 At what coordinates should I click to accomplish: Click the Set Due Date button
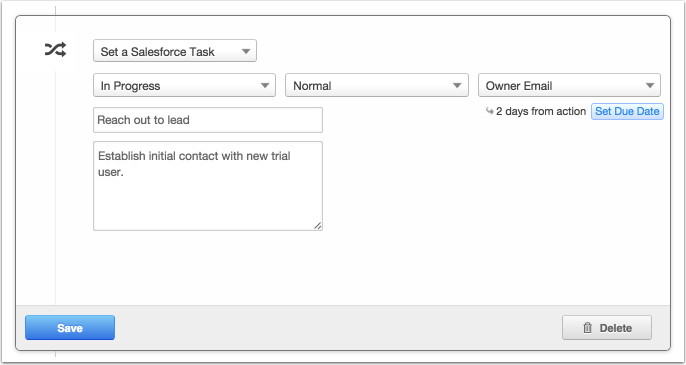point(627,111)
